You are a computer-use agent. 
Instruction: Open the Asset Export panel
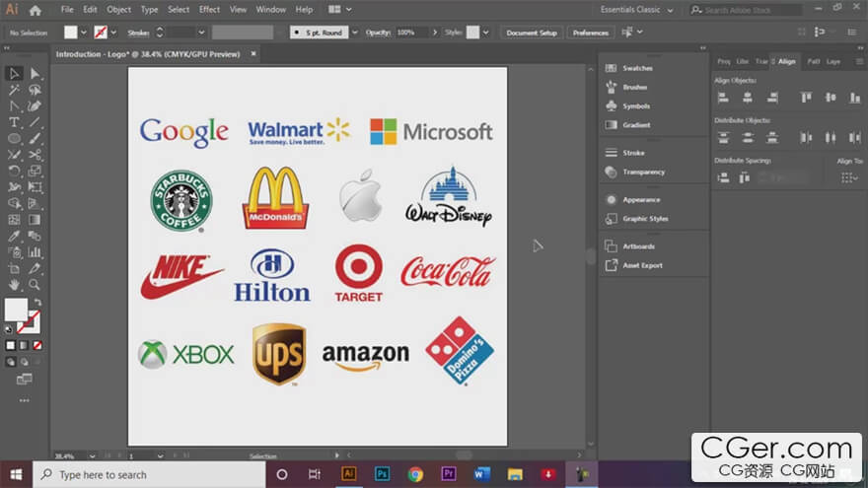tap(642, 265)
